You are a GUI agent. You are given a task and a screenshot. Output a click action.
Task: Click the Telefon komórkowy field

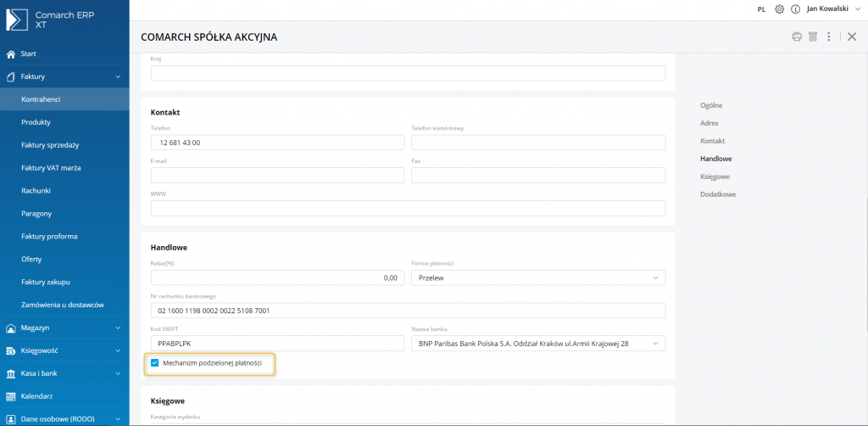point(538,143)
